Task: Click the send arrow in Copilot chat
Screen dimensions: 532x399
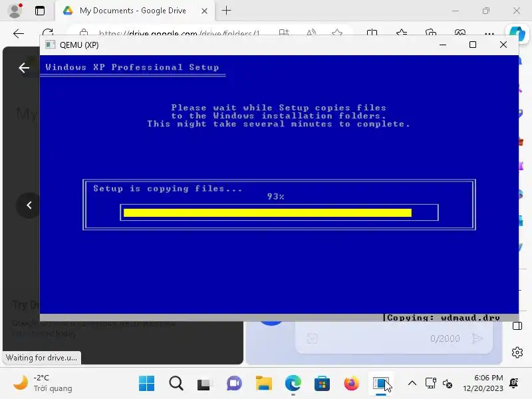Action: (477, 338)
